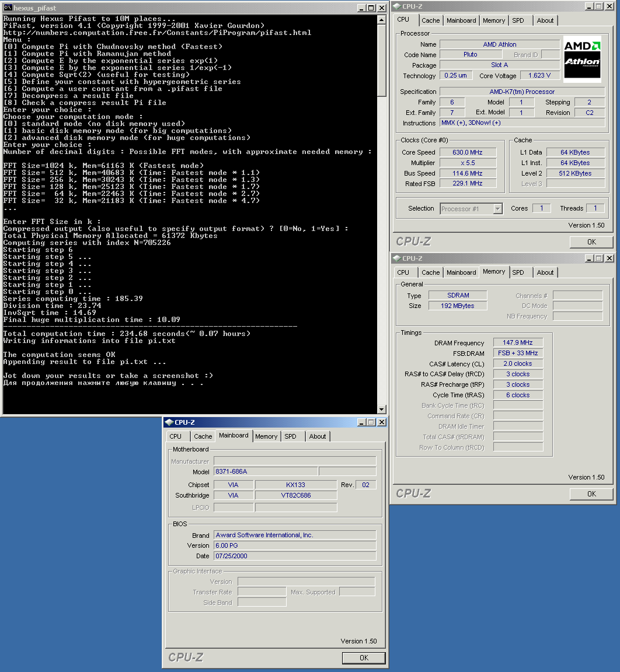Click title icon of CPU-Z motherboard window
The height and width of the screenshot is (672, 620).
point(169,422)
